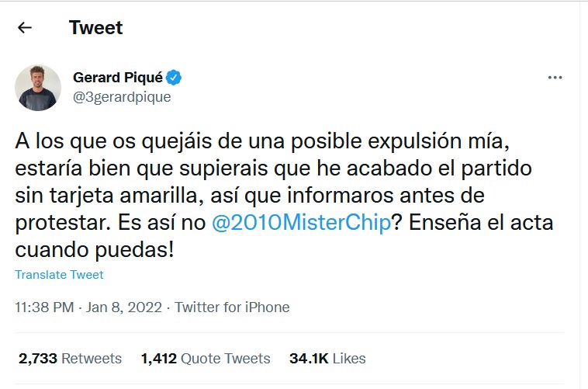Open the Twitter for iPhone source link
588x389 pixels.
point(232,307)
